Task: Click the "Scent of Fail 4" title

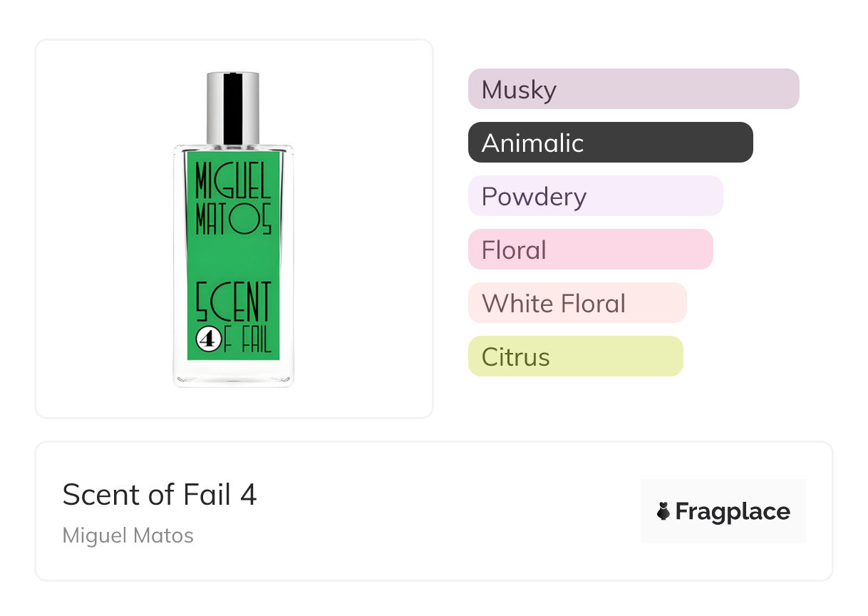Action: click(160, 494)
